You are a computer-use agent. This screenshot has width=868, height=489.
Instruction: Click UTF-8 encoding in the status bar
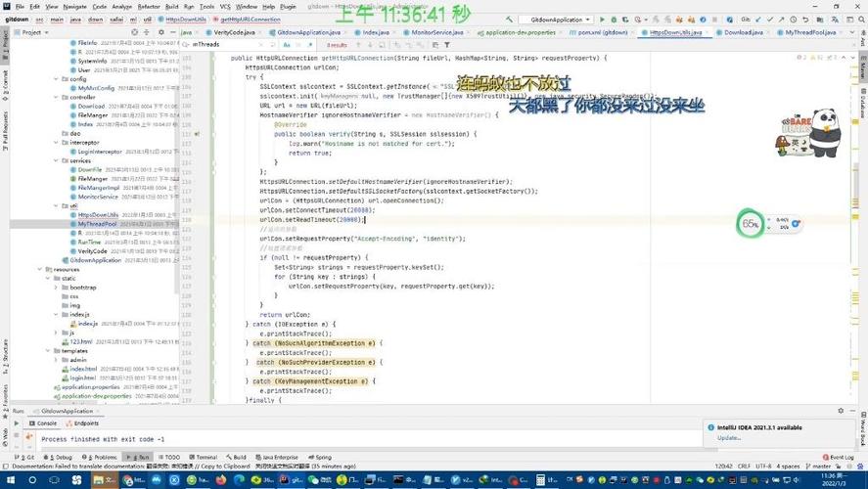coord(763,467)
